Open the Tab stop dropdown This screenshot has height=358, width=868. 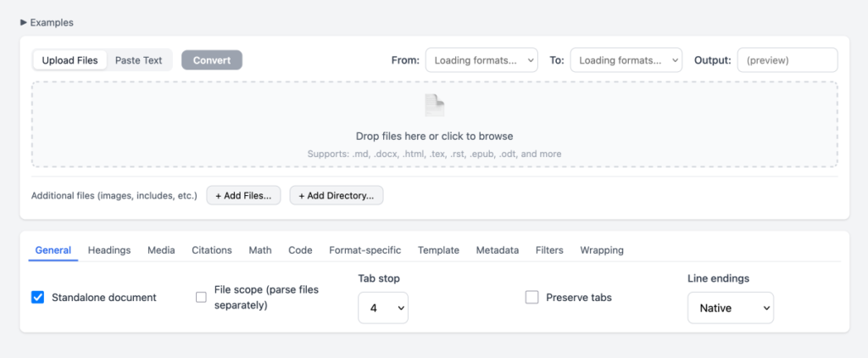(383, 308)
